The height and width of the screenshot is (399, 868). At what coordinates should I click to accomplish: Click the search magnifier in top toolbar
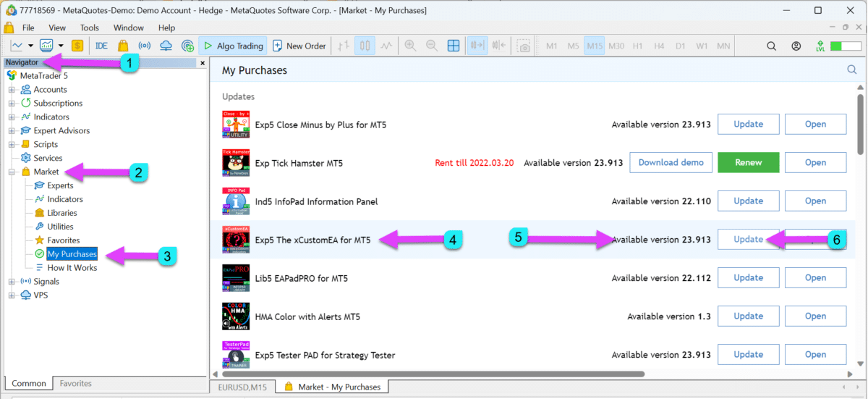pyautogui.click(x=771, y=46)
